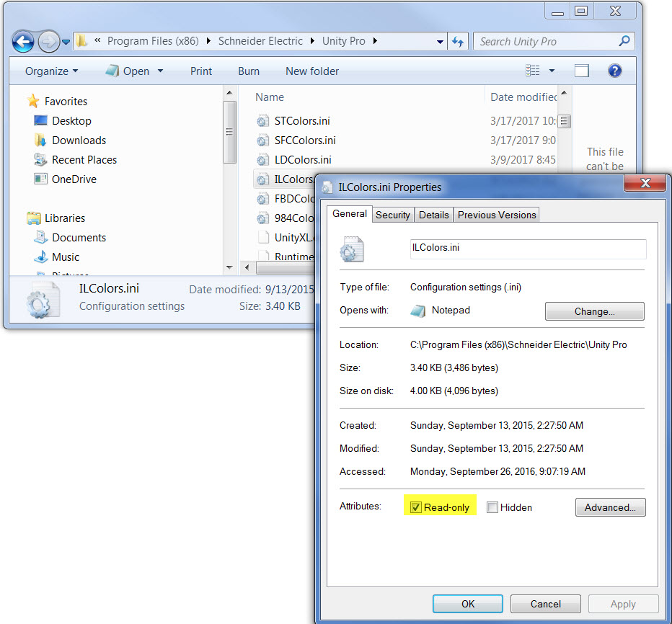Click Print in the Explorer toolbar
The image size is (672, 624).
click(201, 71)
